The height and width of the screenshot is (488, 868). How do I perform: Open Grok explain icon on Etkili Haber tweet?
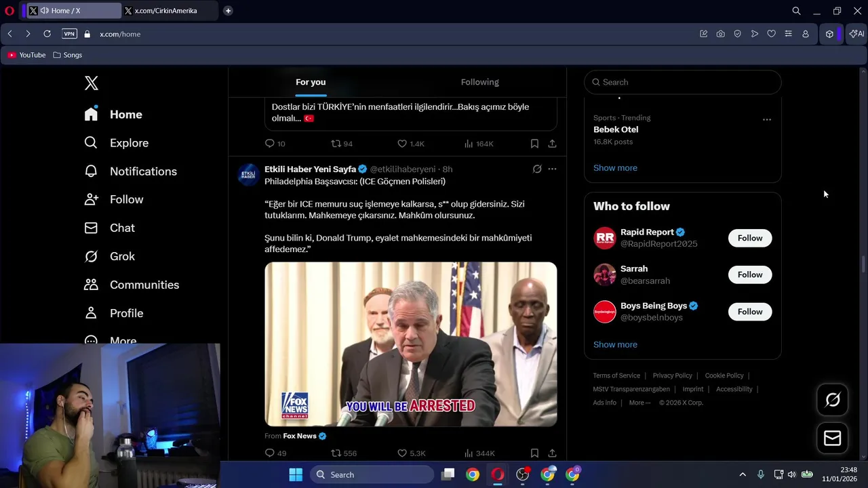537,169
